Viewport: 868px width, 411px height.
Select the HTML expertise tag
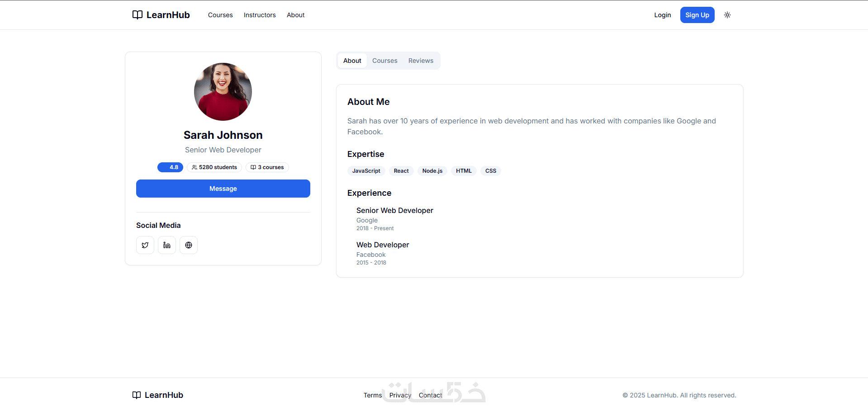click(x=464, y=171)
